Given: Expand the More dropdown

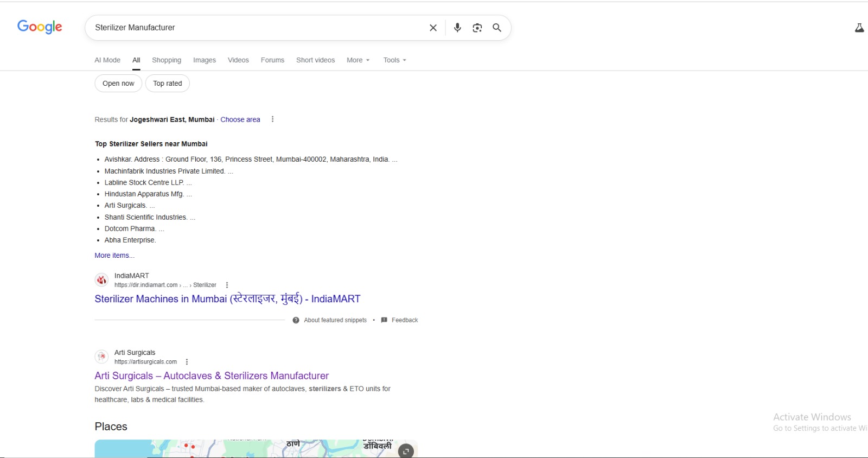Looking at the screenshot, I should point(358,60).
